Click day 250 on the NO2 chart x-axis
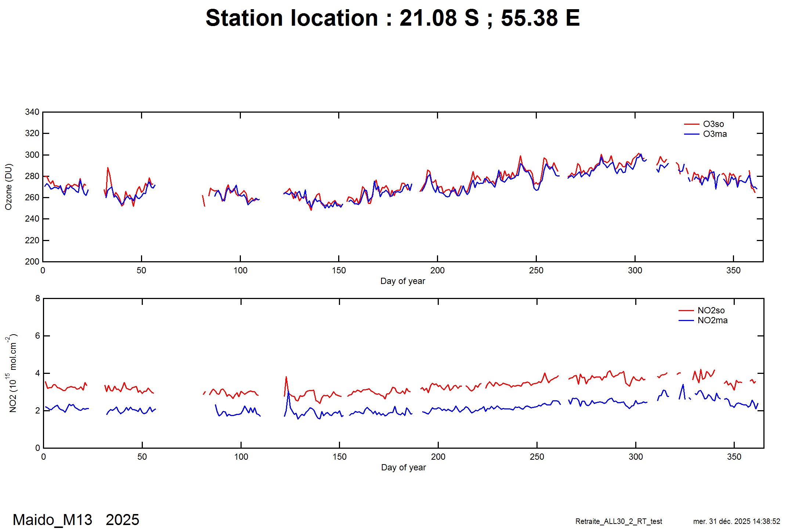The height and width of the screenshot is (532, 788). click(x=537, y=457)
